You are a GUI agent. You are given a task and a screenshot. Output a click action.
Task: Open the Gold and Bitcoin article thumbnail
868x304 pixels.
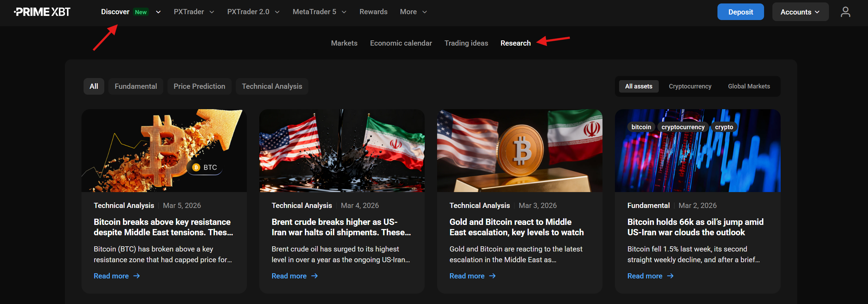pyautogui.click(x=520, y=151)
